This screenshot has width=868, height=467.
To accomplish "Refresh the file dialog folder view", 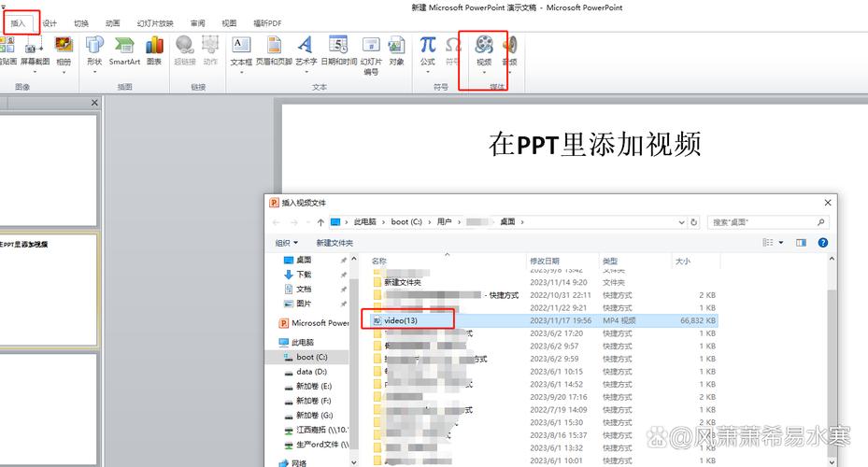I will point(693,222).
